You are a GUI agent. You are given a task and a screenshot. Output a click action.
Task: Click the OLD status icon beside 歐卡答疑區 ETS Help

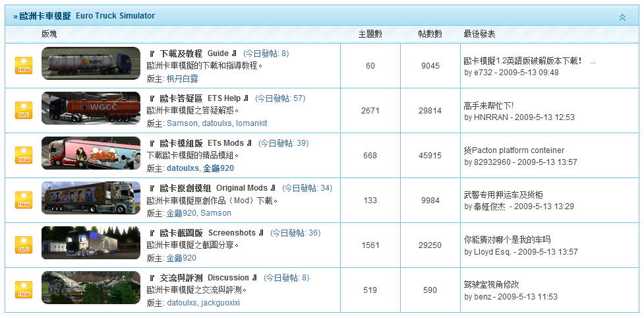point(24,110)
